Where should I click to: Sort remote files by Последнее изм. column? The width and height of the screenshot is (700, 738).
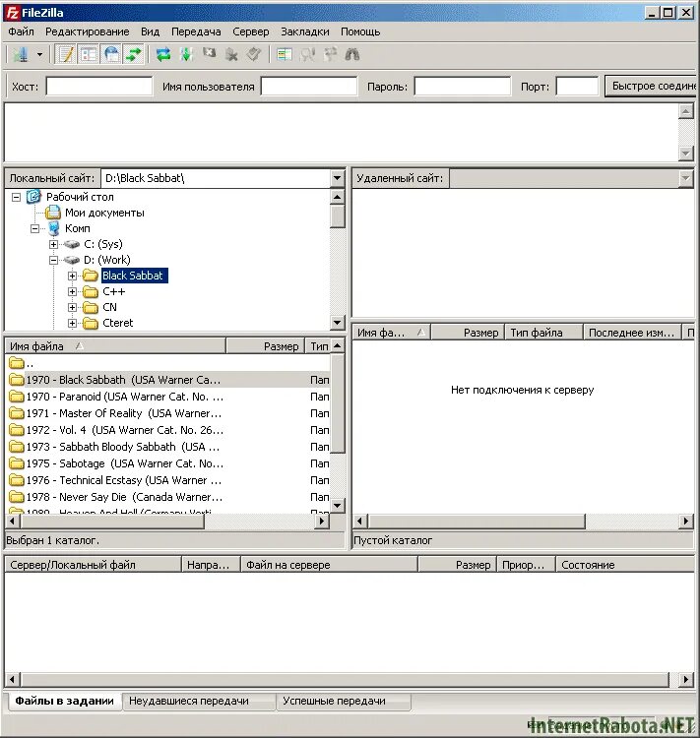632,333
